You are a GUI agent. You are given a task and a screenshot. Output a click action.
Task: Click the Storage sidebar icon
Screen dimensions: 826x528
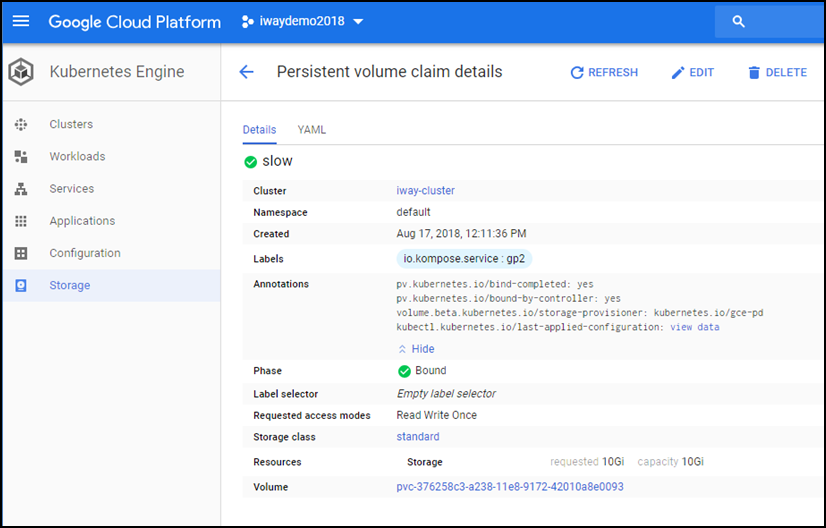[21, 286]
